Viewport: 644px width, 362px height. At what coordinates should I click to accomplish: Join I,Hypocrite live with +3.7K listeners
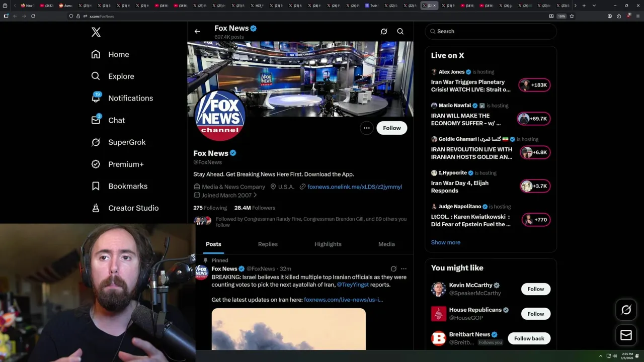tap(535, 186)
